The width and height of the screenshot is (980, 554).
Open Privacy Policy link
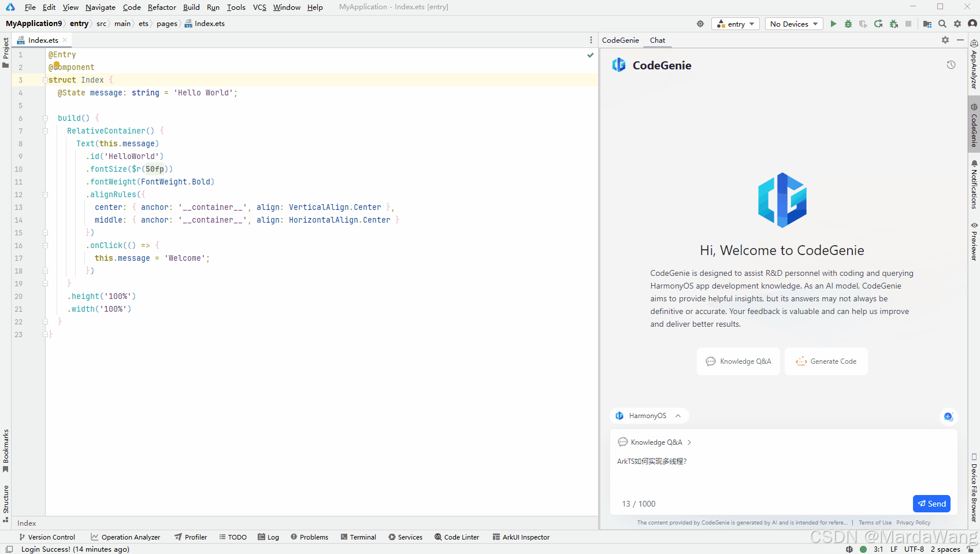pyautogui.click(x=913, y=523)
